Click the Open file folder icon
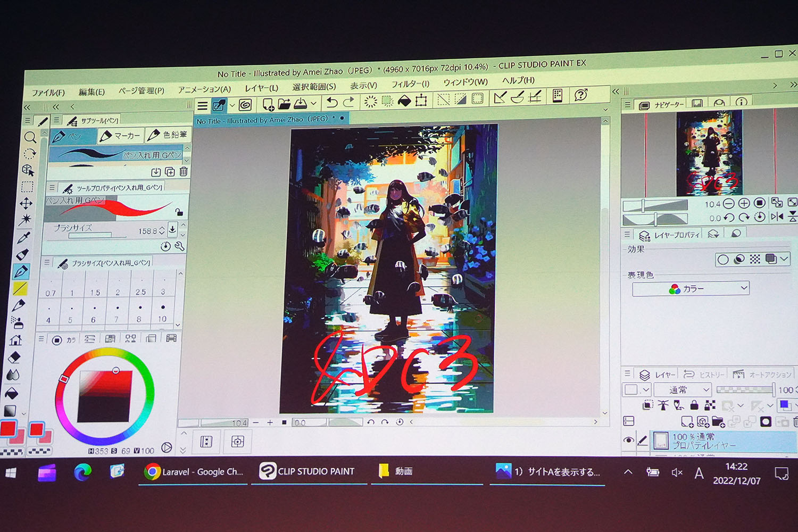 284,103
